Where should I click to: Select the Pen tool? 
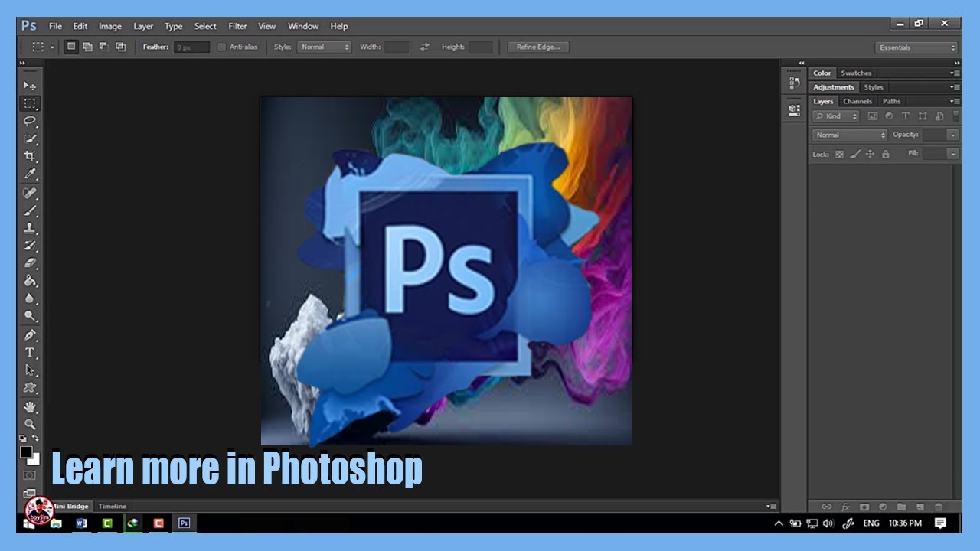click(30, 335)
